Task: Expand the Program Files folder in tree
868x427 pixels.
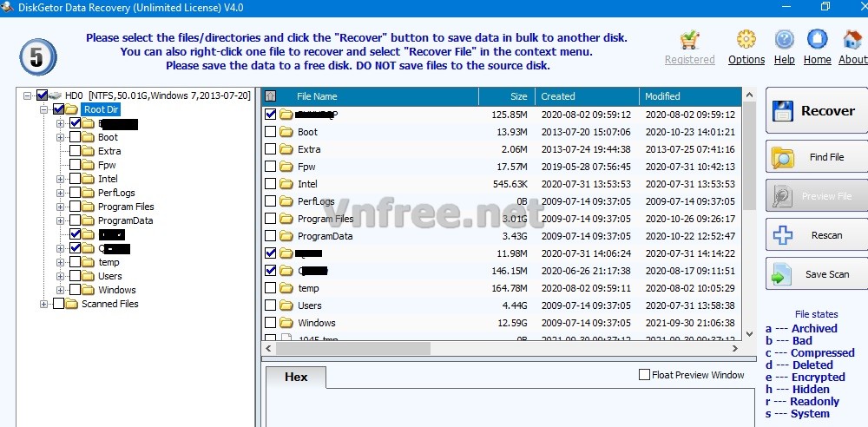Action: [x=61, y=207]
